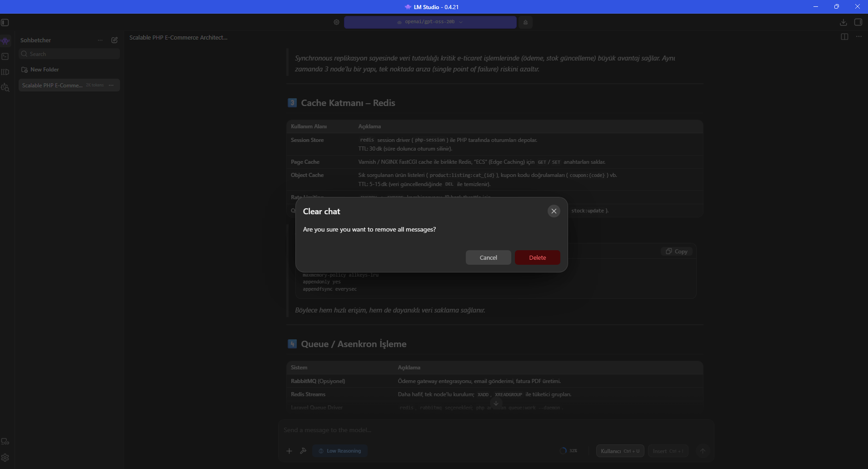Open settings gear at bottom-left
Viewport: 868px width, 469px height.
[x=5, y=458]
